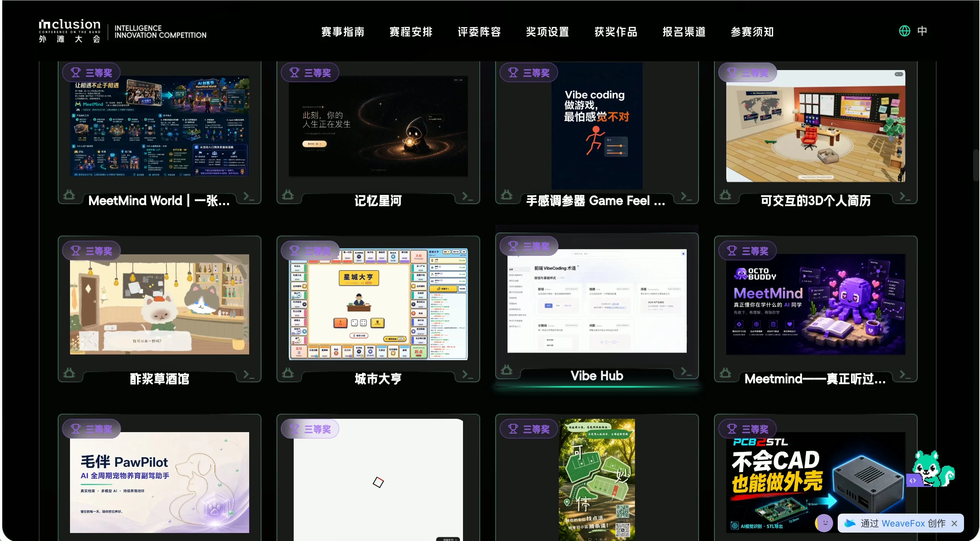Click the terminal prompt icon on MeetMind World card
This screenshot has height=541, width=980.
tap(249, 196)
